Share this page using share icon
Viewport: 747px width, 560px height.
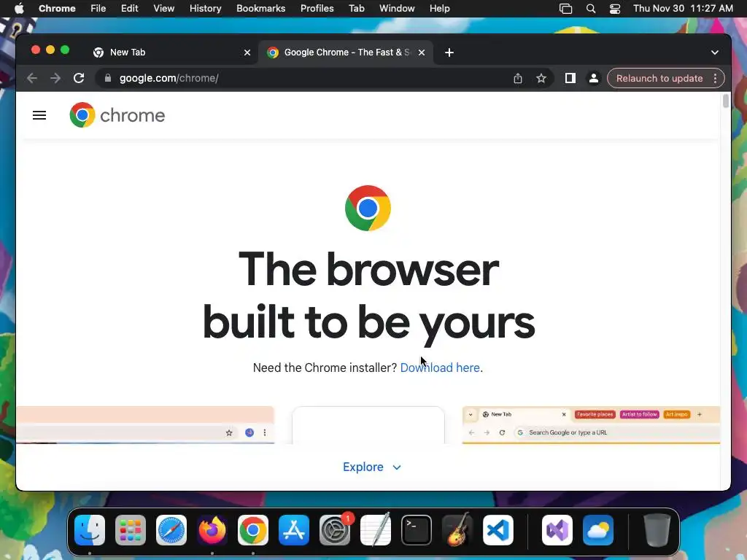(518, 78)
